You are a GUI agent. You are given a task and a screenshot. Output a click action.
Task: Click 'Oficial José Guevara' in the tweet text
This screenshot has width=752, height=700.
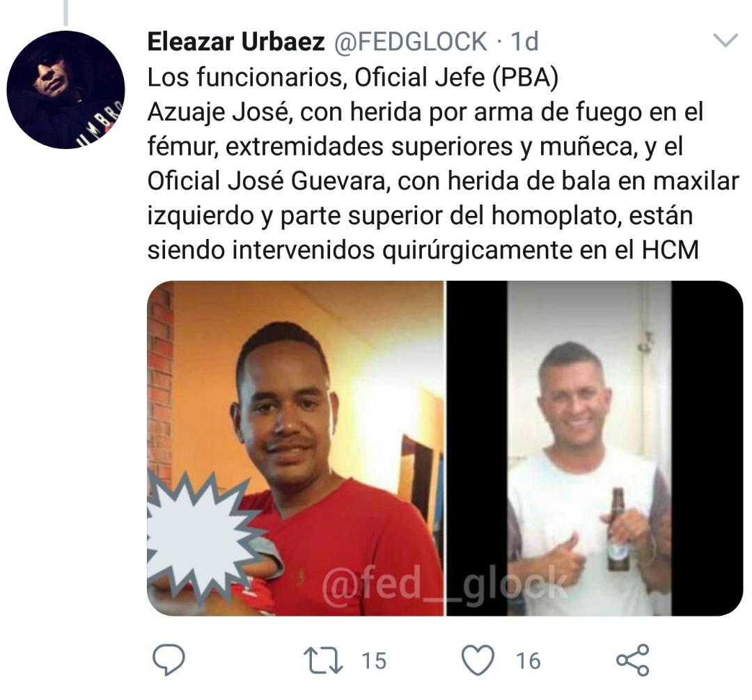(x=267, y=181)
